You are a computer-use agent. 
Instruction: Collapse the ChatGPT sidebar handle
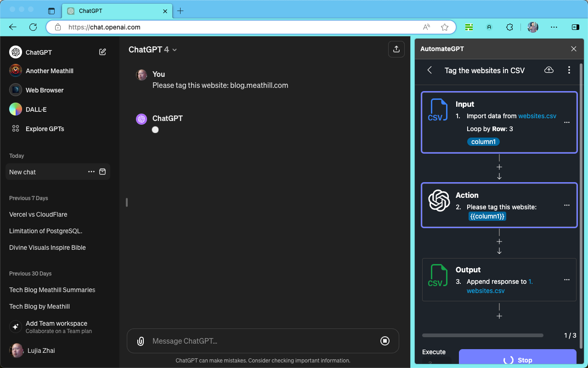pyautogui.click(x=127, y=202)
